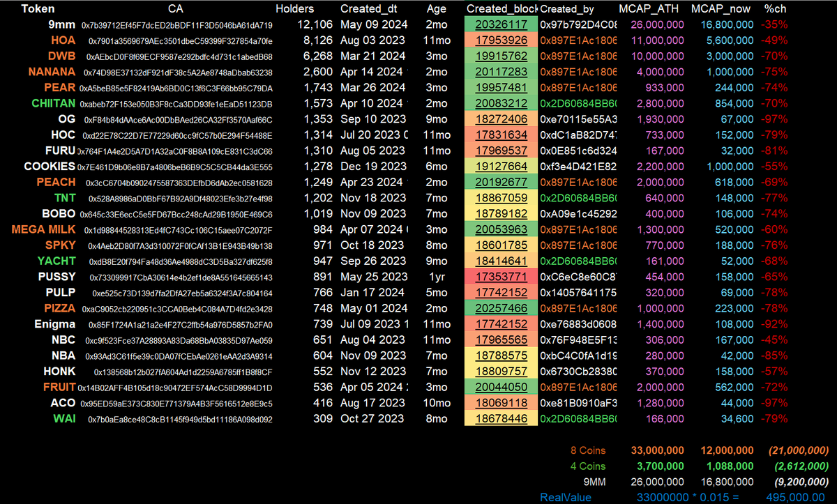837x504 pixels.
Task: Open block 18272406 in OG row
Action: point(501,119)
